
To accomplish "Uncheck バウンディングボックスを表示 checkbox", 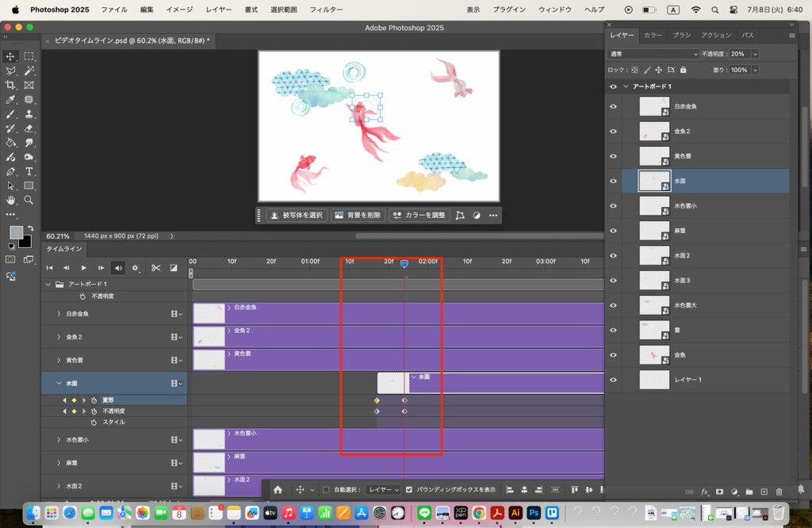I will 409,490.
